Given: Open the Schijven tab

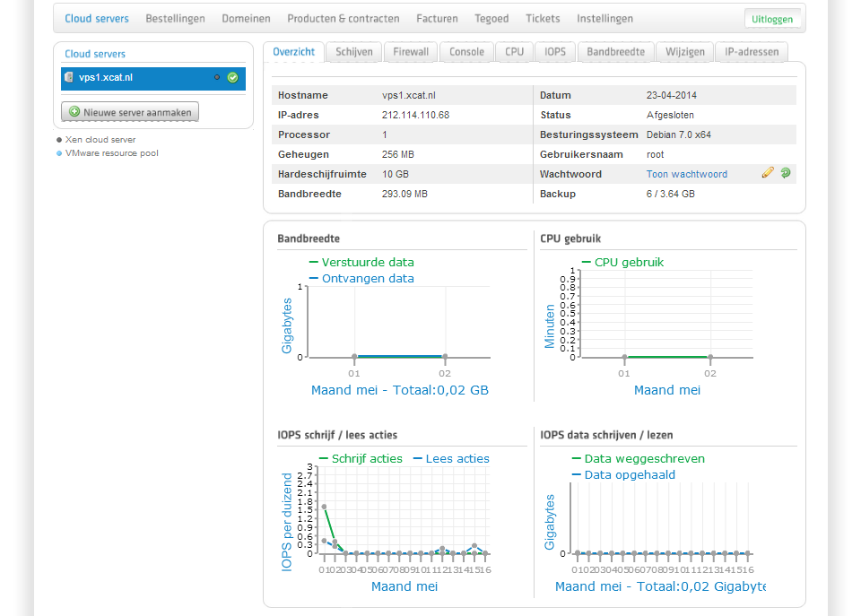Looking at the screenshot, I should [353, 52].
